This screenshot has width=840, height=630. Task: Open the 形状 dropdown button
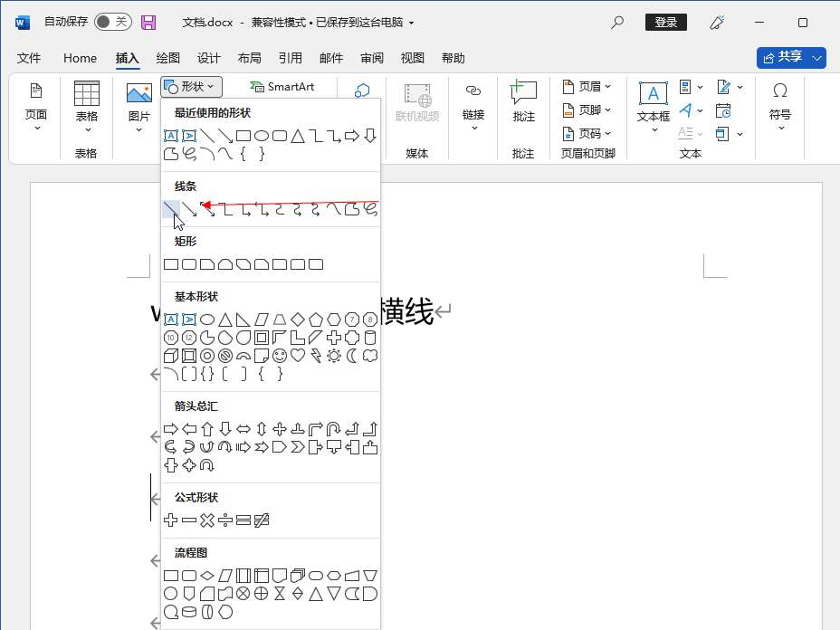click(191, 87)
